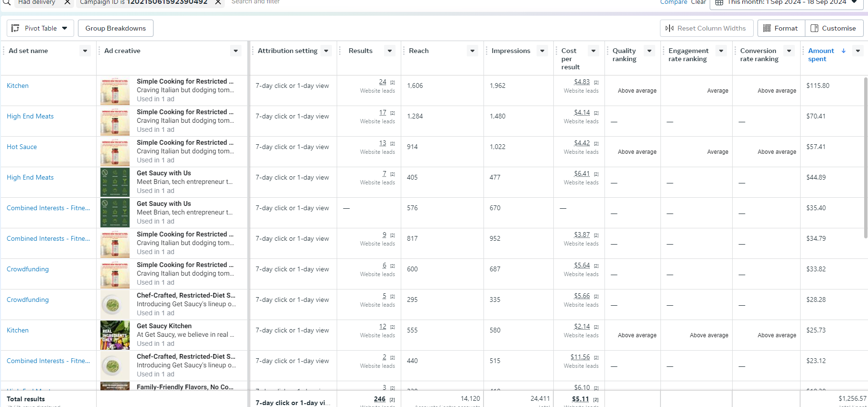Click the Group Breakdowns button

click(116, 28)
